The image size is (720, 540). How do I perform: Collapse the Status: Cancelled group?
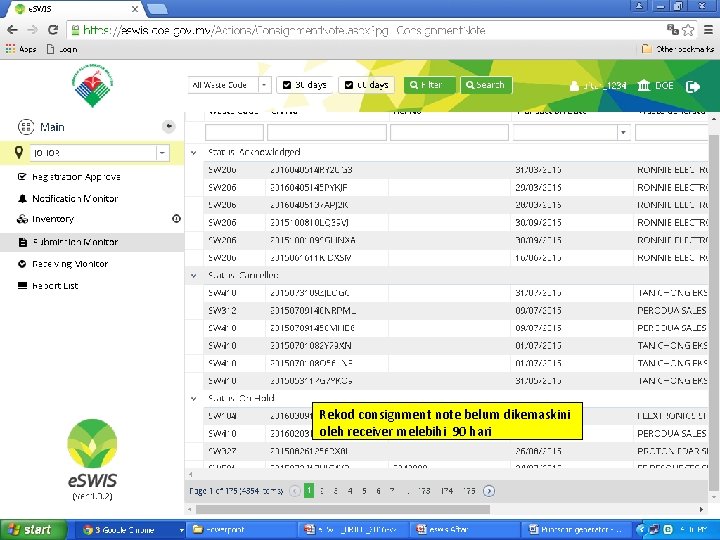[193, 276]
